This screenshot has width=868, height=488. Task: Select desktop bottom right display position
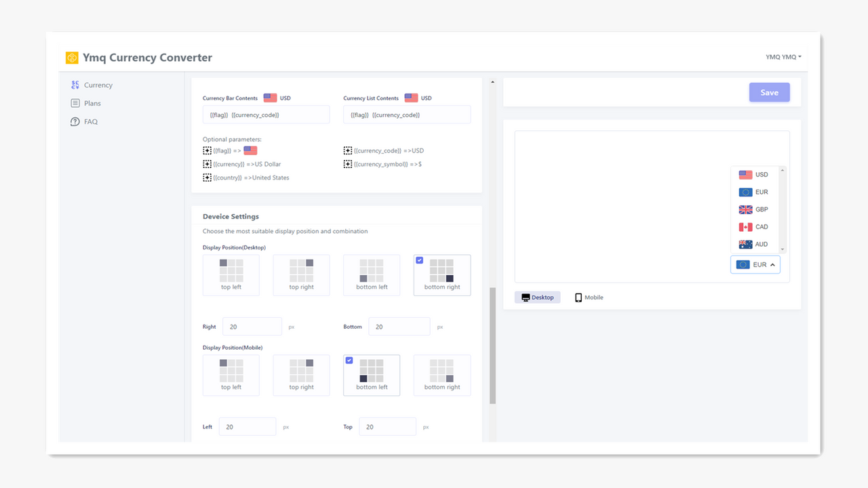[442, 275]
